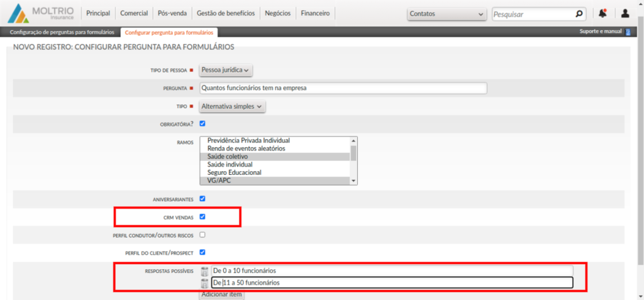
Task: Click the Moltrio Insurance logo
Action: [x=41, y=13]
